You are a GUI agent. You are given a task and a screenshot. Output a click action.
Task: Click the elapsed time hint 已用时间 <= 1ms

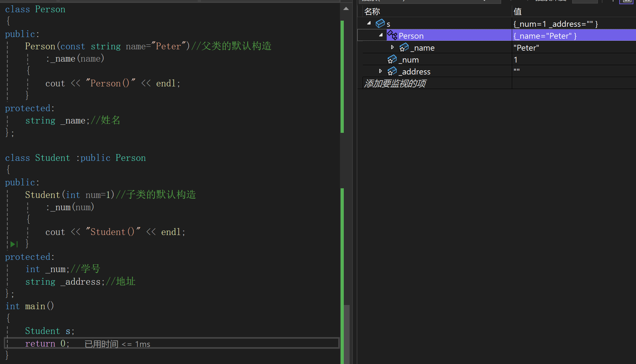click(x=117, y=344)
